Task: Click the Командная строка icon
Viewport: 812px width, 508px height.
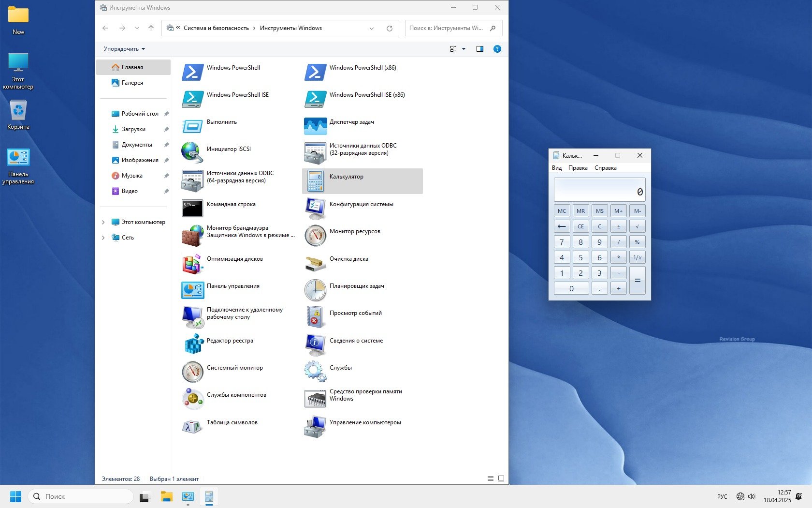Action: pos(192,208)
